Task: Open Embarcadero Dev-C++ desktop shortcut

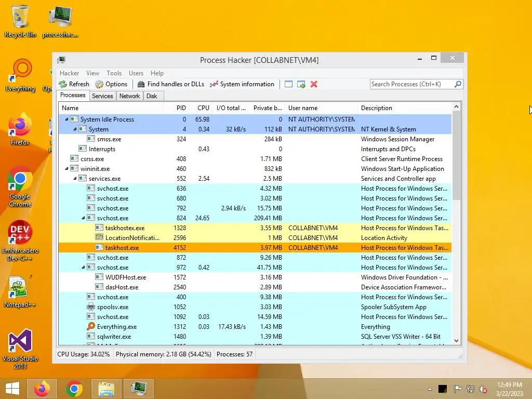Action: [x=20, y=241]
